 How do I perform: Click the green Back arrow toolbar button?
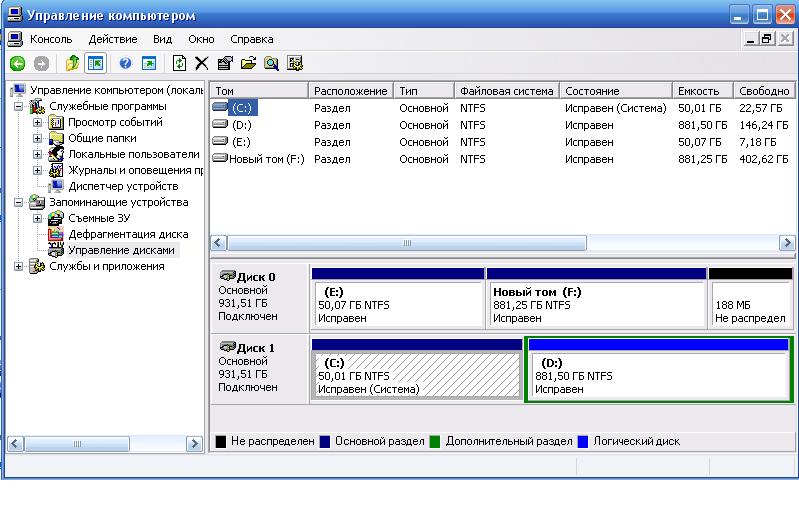click(17, 63)
